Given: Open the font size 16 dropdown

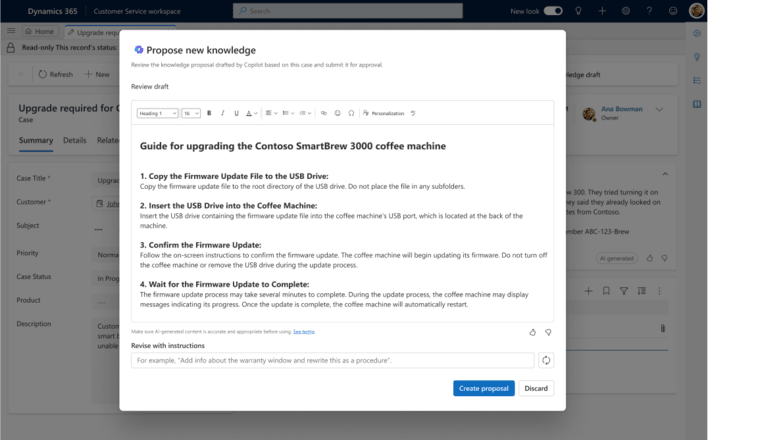Looking at the screenshot, I should pyautogui.click(x=190, y=113).
